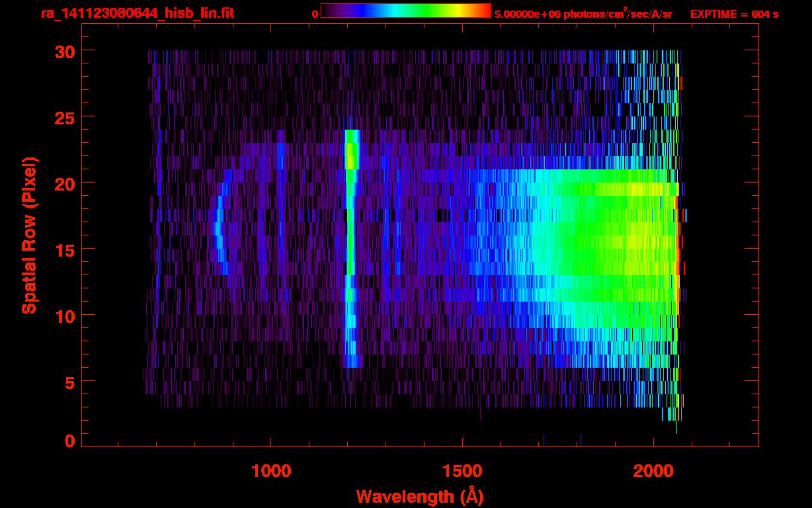Viewport: 812px width, 508px height.
Task: Click the colorbar minimum label 0
Action: click(315, 14)
